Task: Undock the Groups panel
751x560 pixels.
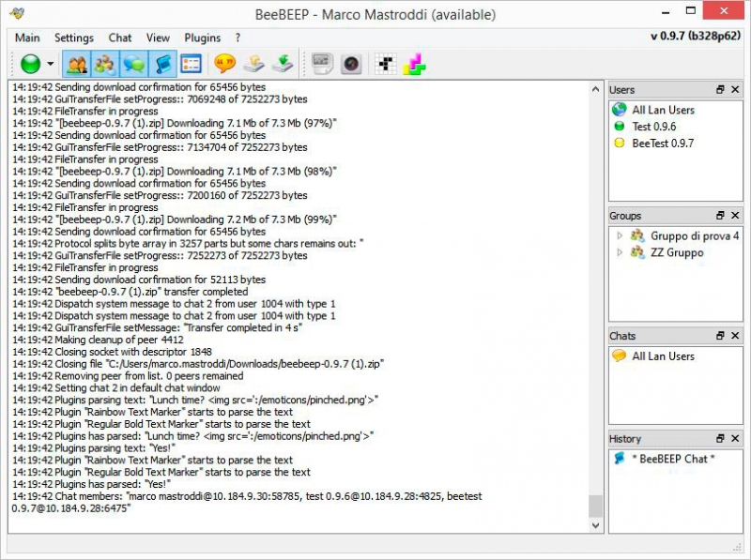Action: click(720, 216)
